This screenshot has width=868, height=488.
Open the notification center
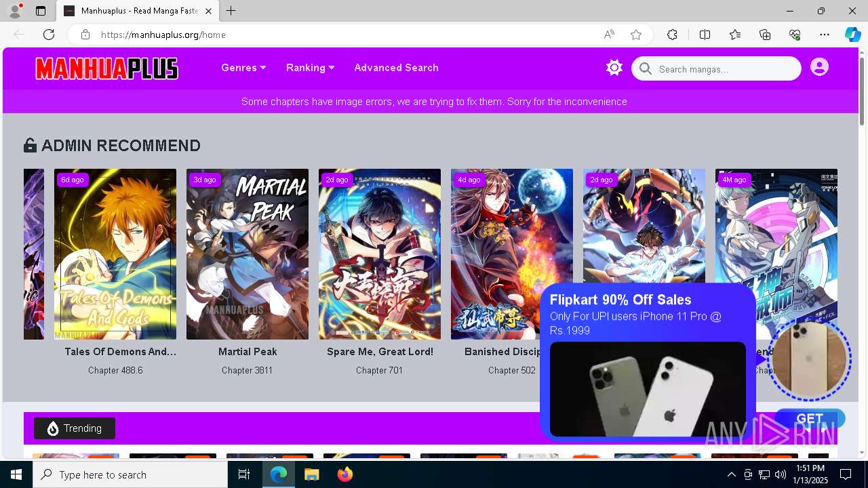click(x=846, y=474)
